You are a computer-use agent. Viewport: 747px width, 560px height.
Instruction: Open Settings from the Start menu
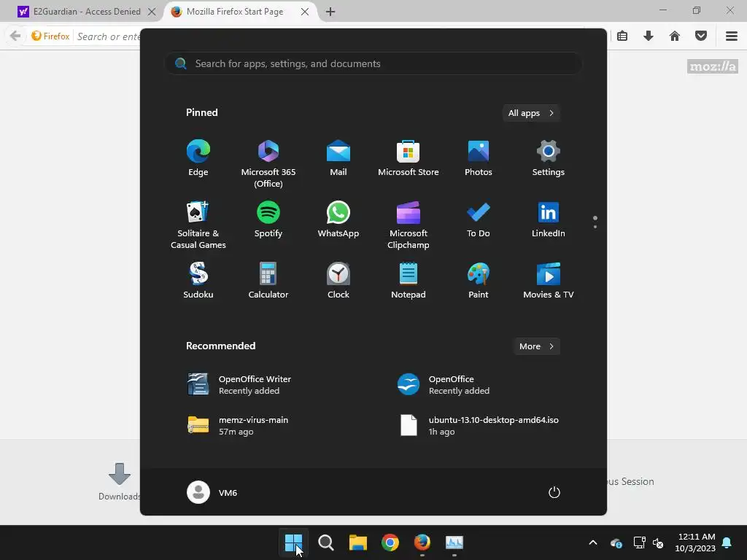pyautogui.click(x=549, y=158)
